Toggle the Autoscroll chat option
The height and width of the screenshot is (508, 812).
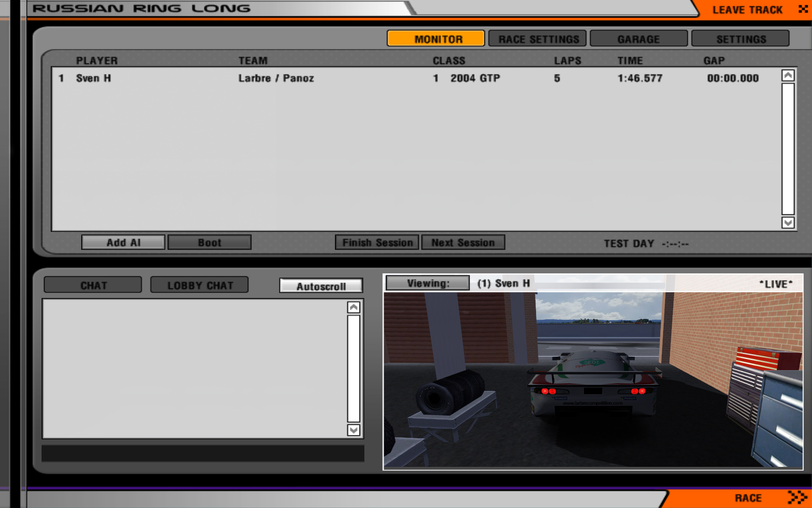[321, 286]
